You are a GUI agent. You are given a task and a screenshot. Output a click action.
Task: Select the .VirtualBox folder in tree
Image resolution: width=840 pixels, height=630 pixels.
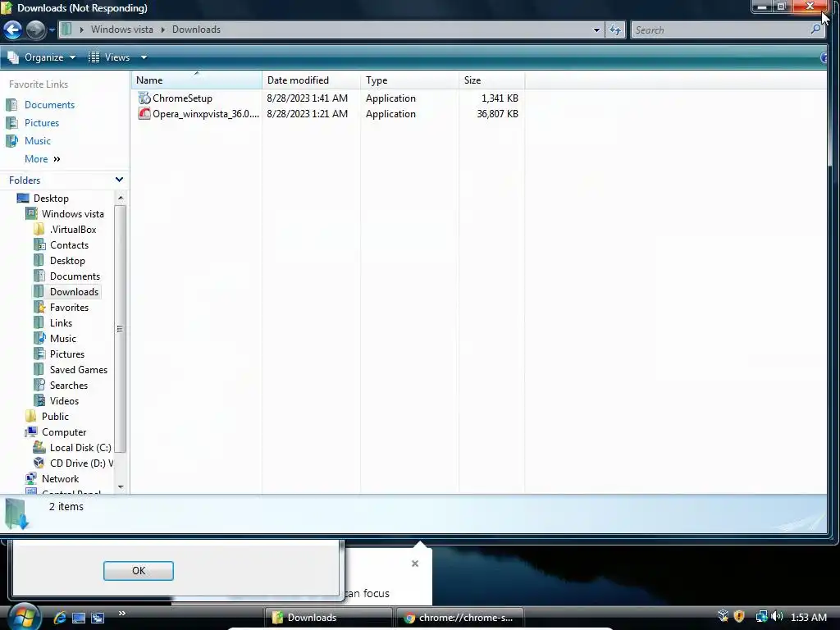coord(73,230)
